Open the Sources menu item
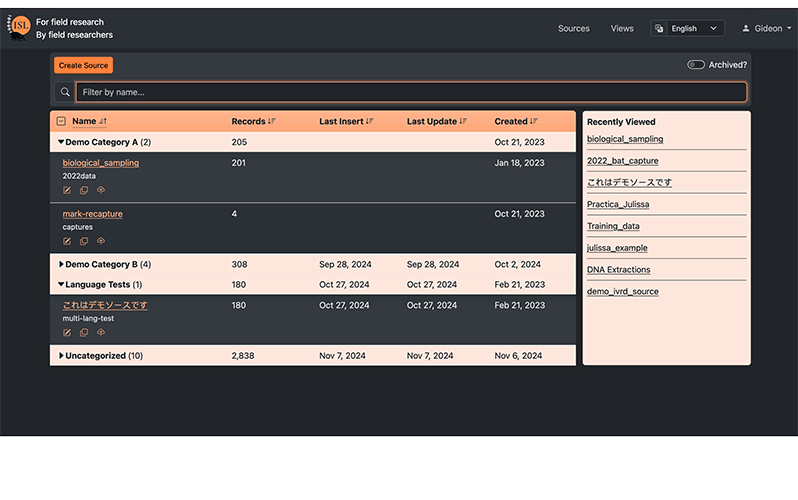 point(573,29)
